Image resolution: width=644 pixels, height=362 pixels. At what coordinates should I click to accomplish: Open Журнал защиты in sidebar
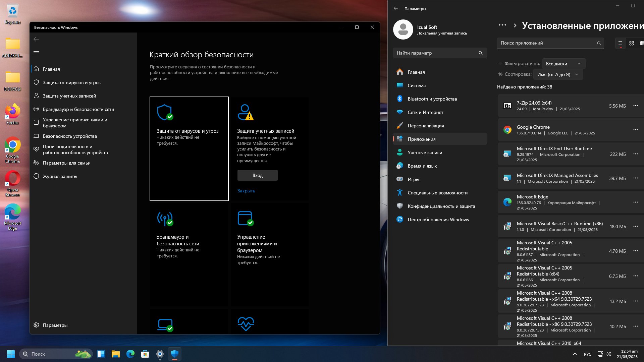tap(83, 176)
